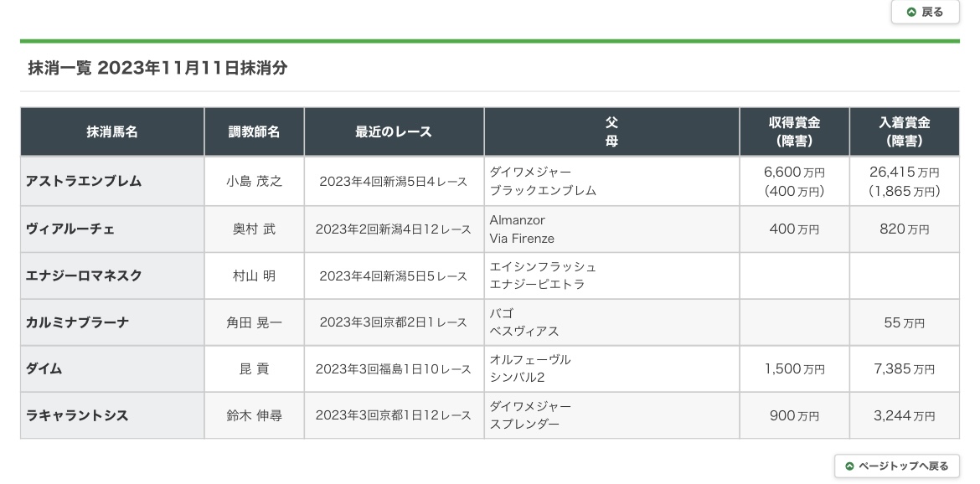Click sire name Almanzor
The height and width of the screenshot is (484, 980).
coord(517,220)
